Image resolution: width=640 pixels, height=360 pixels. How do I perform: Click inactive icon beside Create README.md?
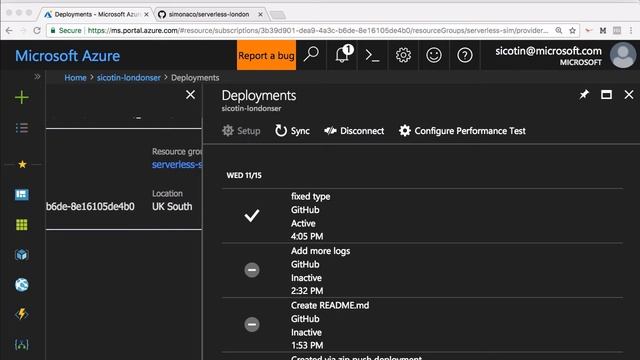[x=252, y=324]
